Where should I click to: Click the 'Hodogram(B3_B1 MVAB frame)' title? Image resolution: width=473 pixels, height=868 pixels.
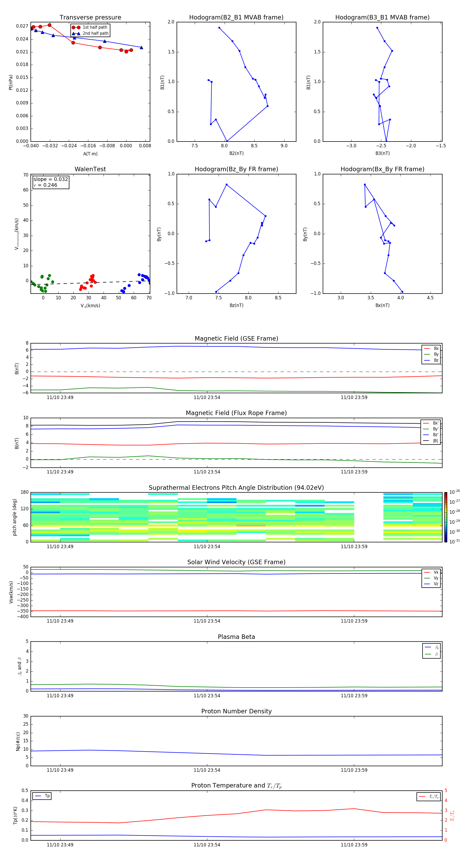pos(382,18)
